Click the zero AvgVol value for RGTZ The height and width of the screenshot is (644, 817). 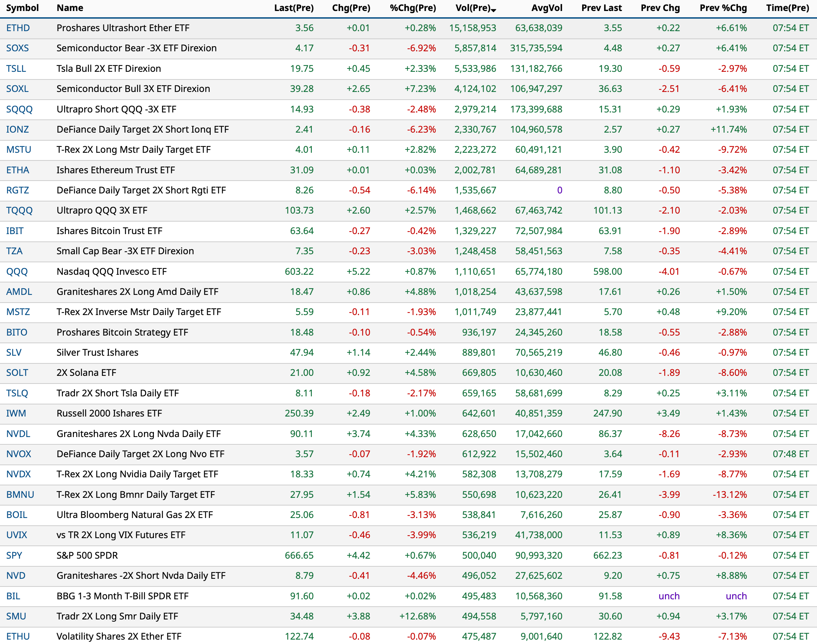pyautogui.click(x=559, y=190)
